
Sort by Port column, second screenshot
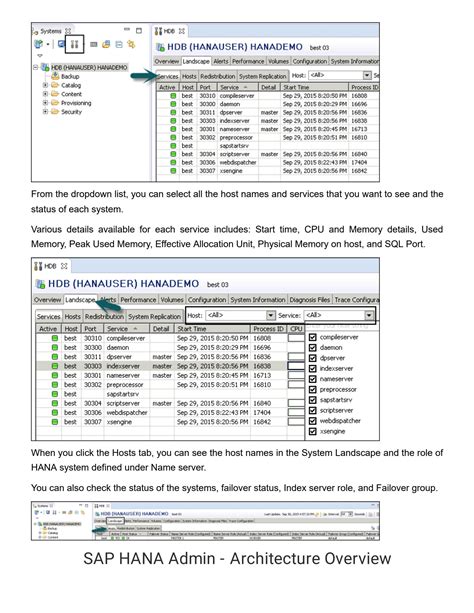[x=93, y=329]
